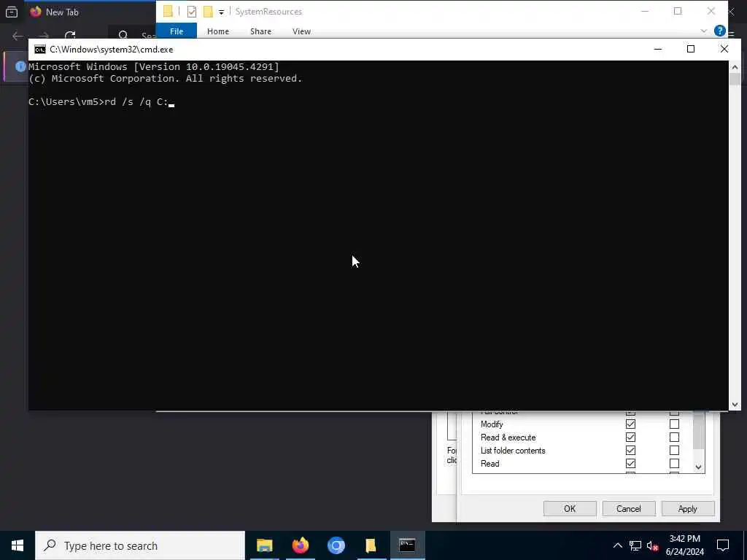Switch to the Home ribbon tab
Viewport: 747px width, 560px height.
click(x=218, y=31)
